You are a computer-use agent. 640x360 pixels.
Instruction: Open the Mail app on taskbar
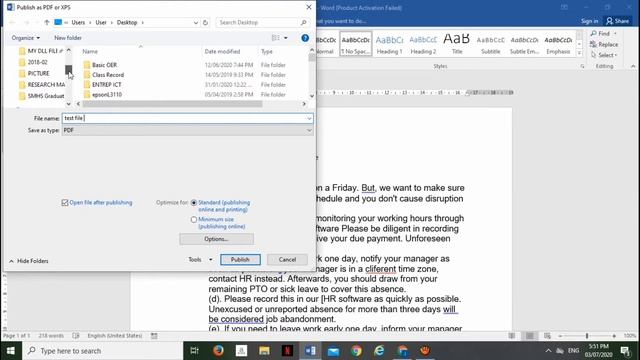[x=333, y=351]
